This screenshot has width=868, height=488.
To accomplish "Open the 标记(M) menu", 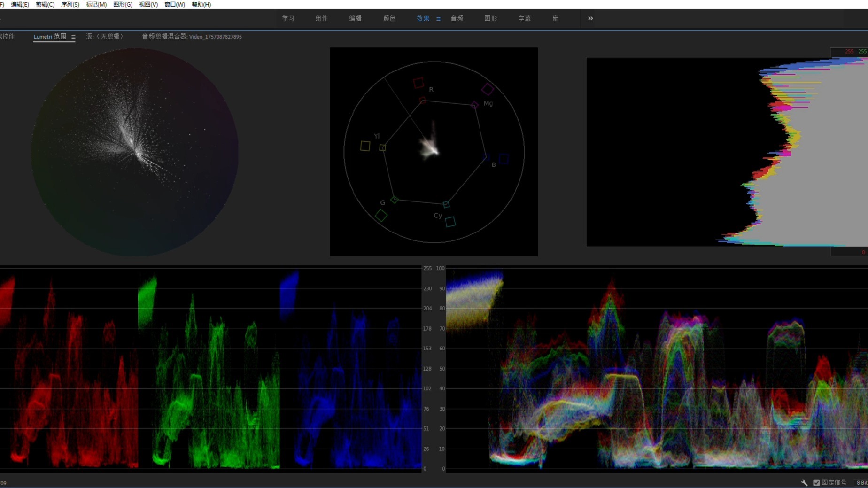I will [x=96, y=4].
